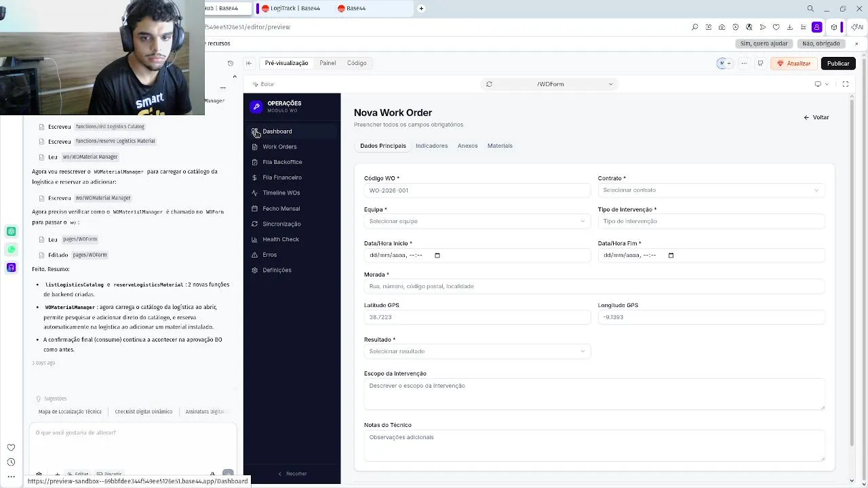Image resolution: width=868 pixels, height=488 pixels.
Task: Collapse the chat section with the up chevron
Action: (x=235, y=77)
